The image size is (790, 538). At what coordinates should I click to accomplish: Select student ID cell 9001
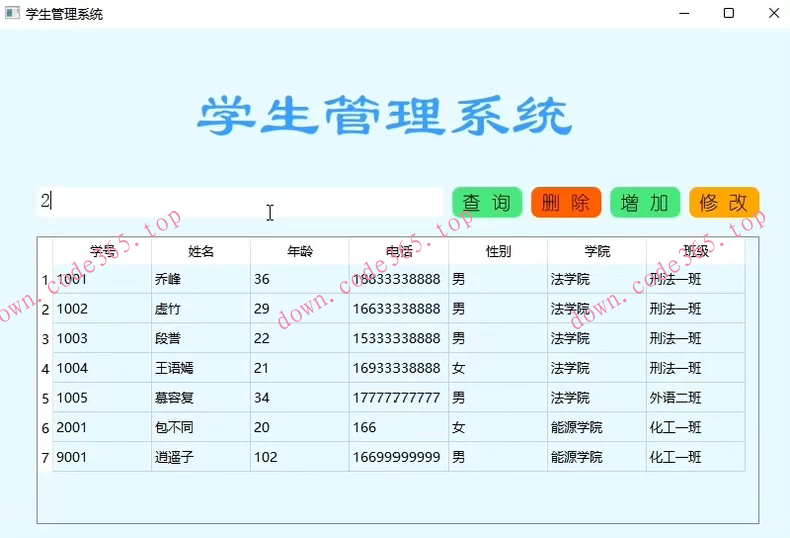[102, 457]
